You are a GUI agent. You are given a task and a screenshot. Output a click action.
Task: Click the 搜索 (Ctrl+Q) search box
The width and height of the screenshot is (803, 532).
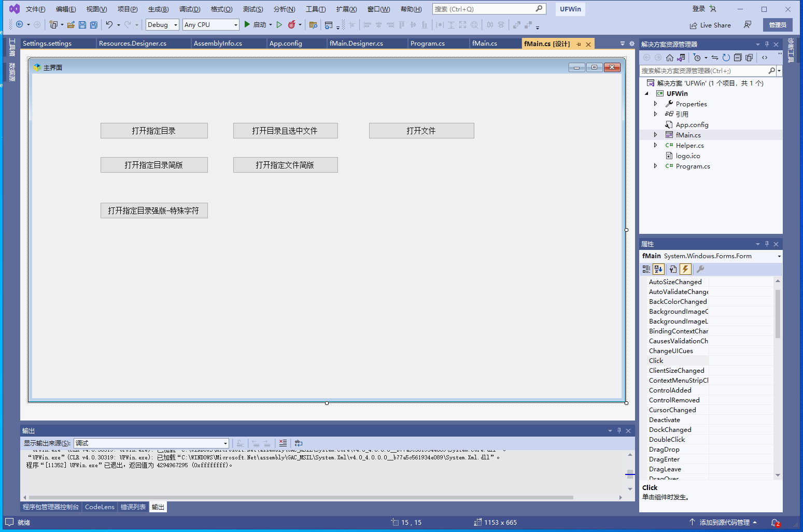click(x=489, y=9)
